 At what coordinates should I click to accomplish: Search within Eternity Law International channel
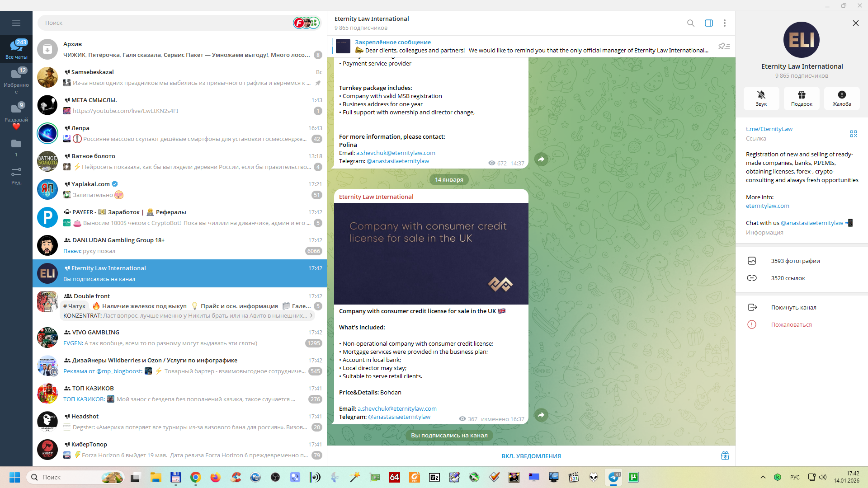click(690, 23)
